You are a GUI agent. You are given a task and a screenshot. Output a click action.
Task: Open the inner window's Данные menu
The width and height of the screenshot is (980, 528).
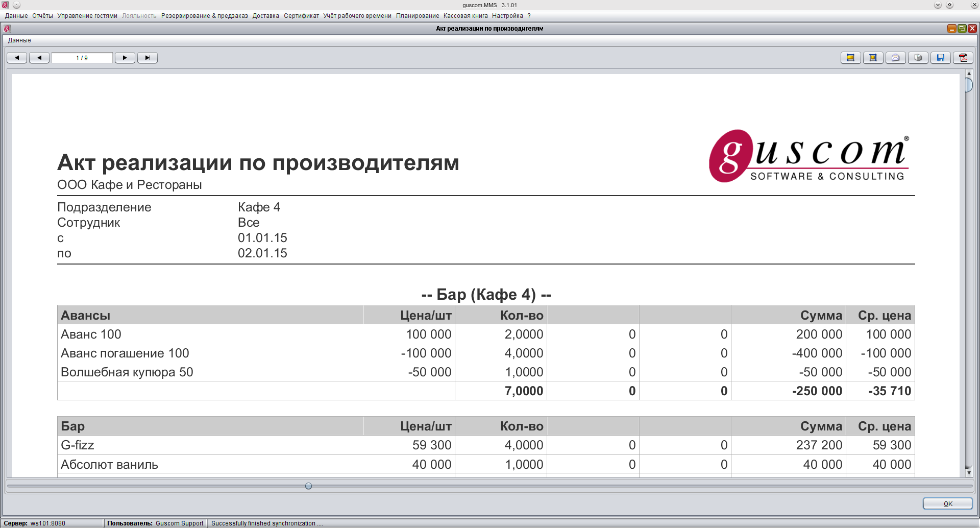[x=19, y=40]
